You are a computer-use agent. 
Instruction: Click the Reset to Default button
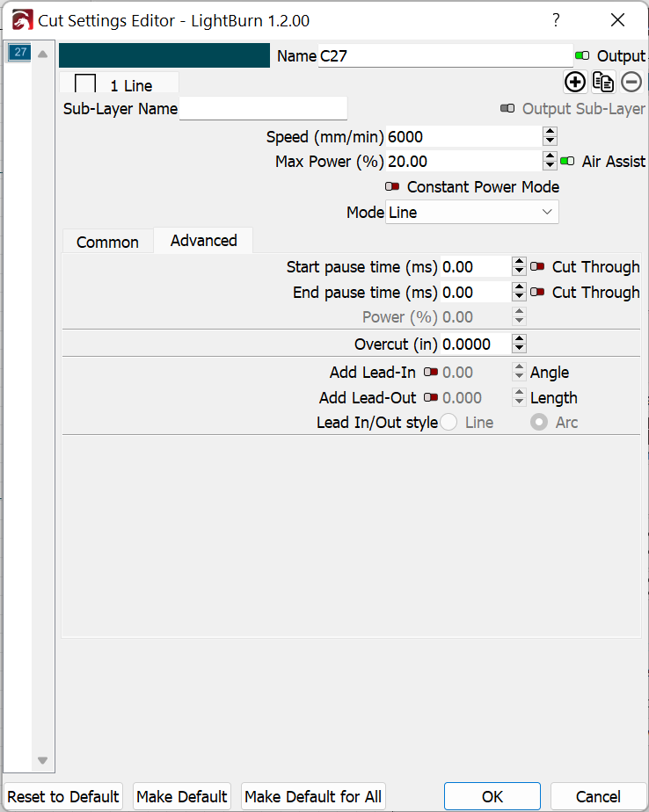pos(63,796)
